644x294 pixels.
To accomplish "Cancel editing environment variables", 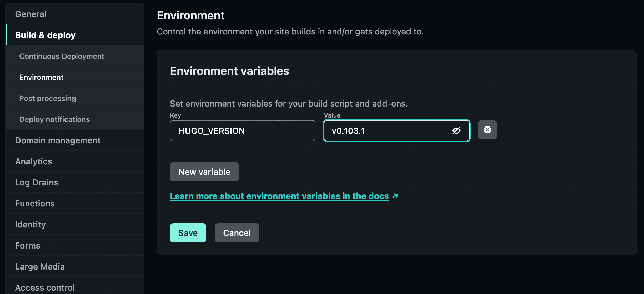I will pyautogui.click(x=237, y=233).
